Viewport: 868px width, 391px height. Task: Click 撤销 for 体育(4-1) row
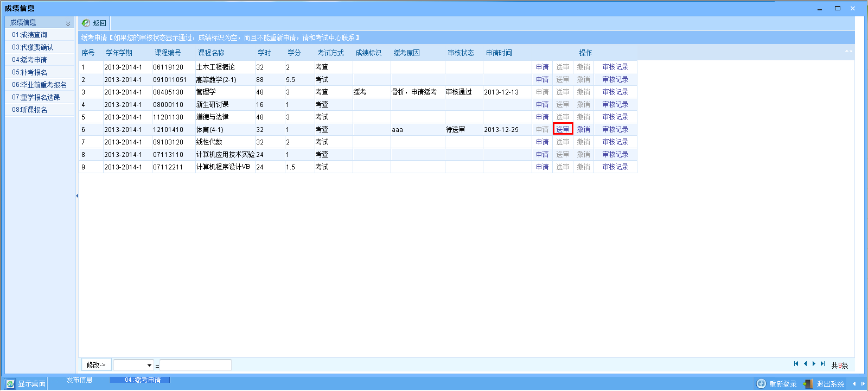[583, 129]
